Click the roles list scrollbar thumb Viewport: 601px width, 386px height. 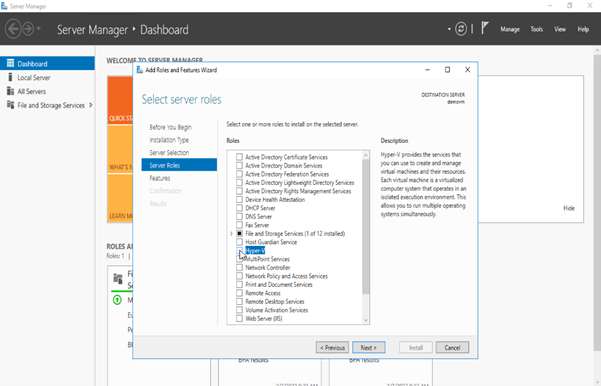pyautogui.click(x=366, y=227)
